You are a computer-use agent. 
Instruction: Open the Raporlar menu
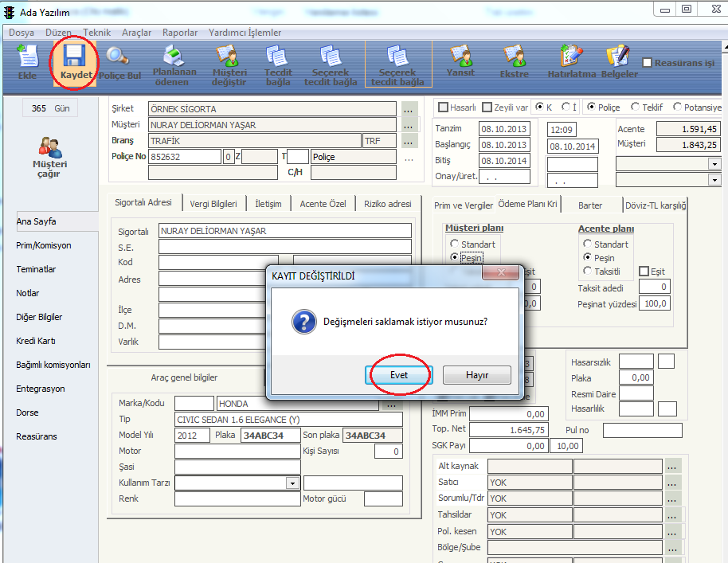(x=180, y=33)
